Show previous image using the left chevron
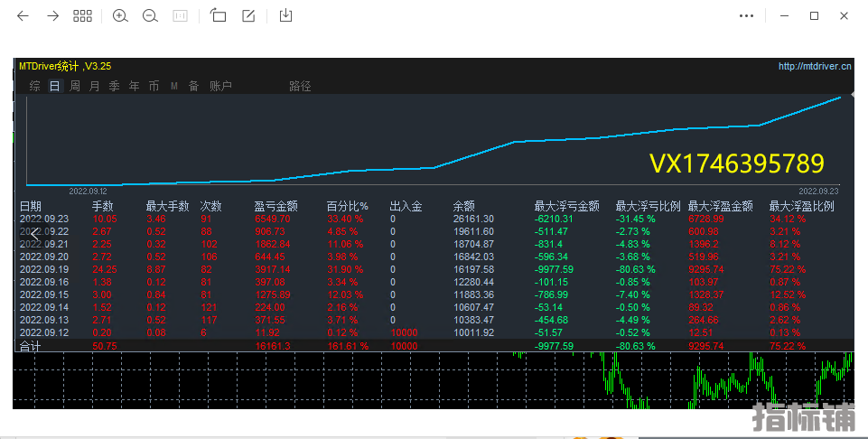This screenshot has height=439, width=868. point(33,234)
